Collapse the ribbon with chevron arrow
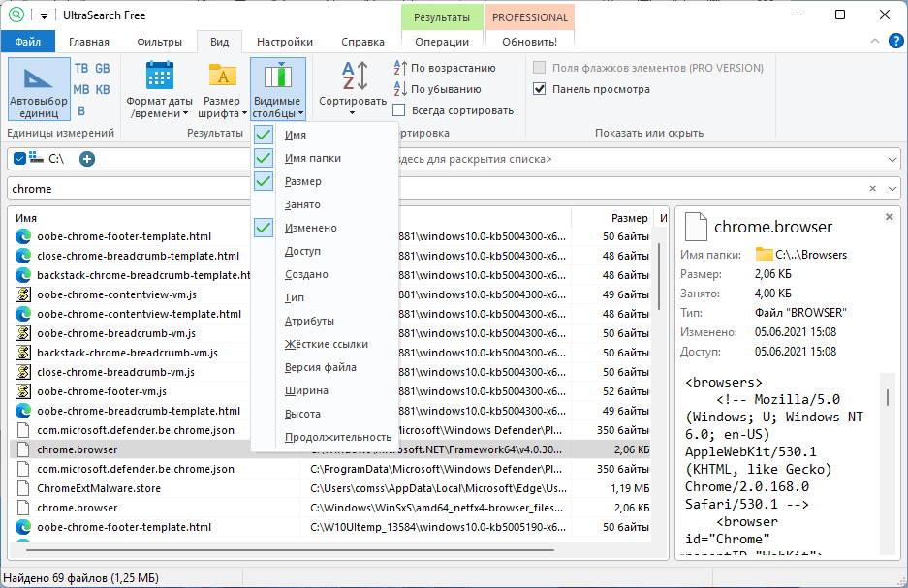Screen dimensions: 908x588 [875, 41]
